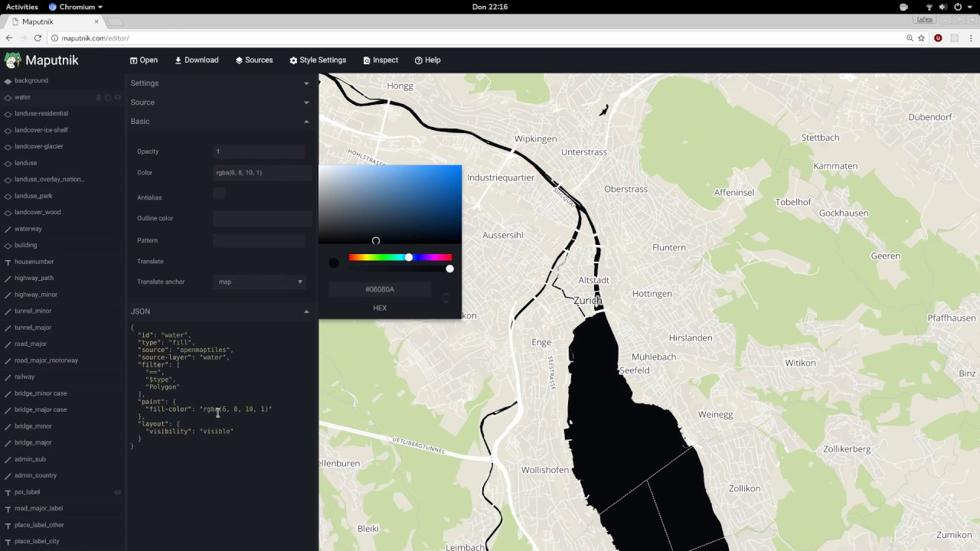Screen dimensions: 980x551
Task: Open the Sources menu
Action: pos(254,60)
